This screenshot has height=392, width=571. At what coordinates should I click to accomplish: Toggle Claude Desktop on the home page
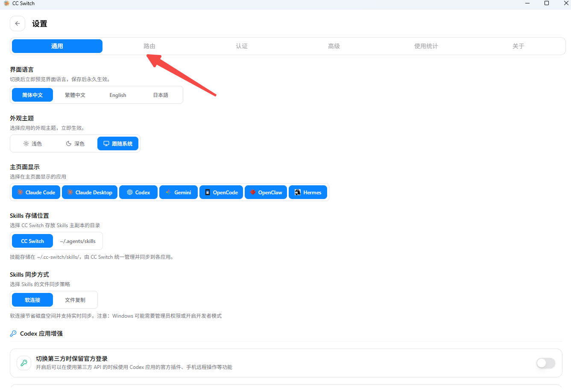point(90,192)
